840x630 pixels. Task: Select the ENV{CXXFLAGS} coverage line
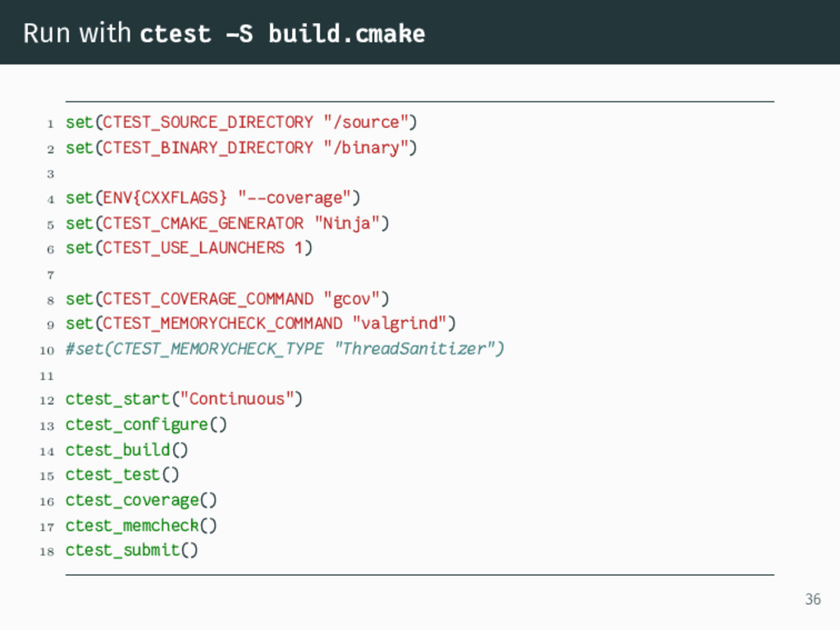pyautogui.click(x=212, y=199)
